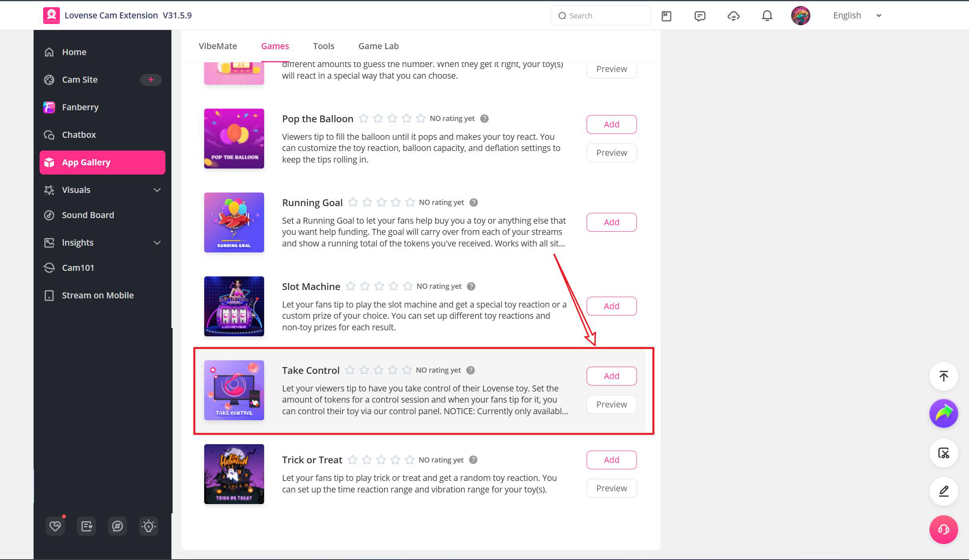Click the help icon next to Trick or Treat rating
Screen dimensions: 969x560
click(x=473, y=460)
